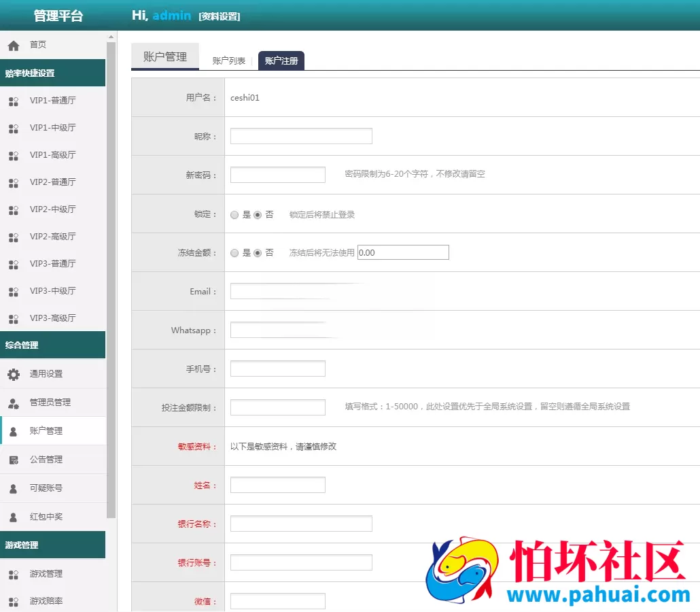The width and height of the screenshot is (700, 612).
Task: Click the grid icon next to 游戏管理
Action: tap(14, 575)
